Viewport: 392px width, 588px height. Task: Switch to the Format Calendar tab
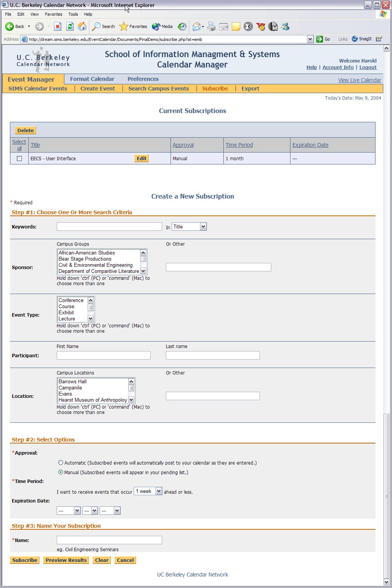(92, 79)
